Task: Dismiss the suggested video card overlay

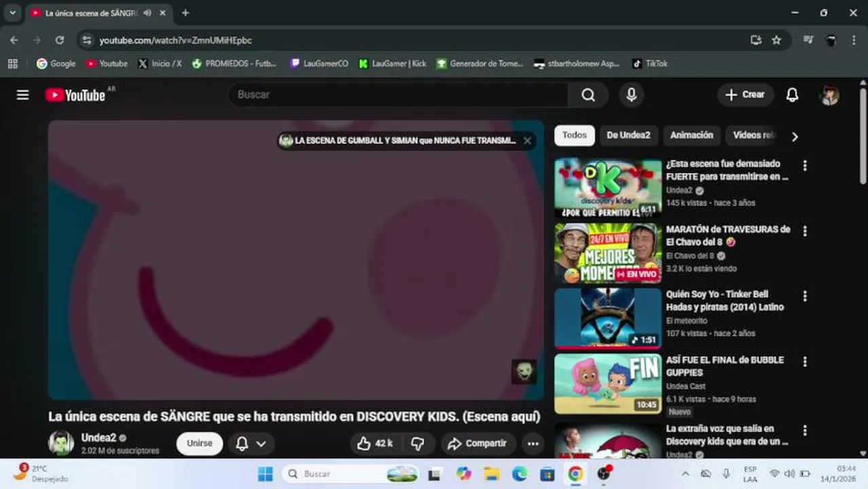Action: tap(527, 141)
